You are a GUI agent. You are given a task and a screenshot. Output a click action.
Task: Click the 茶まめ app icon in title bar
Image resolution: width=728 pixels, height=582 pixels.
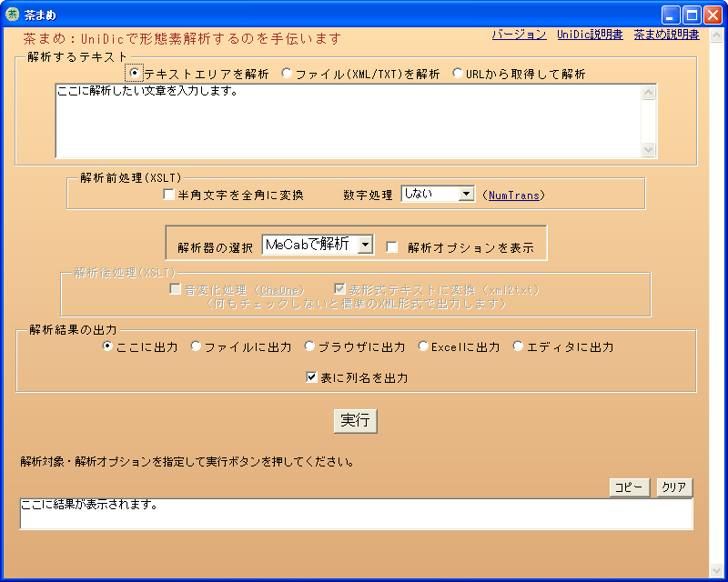click(13, 14)
